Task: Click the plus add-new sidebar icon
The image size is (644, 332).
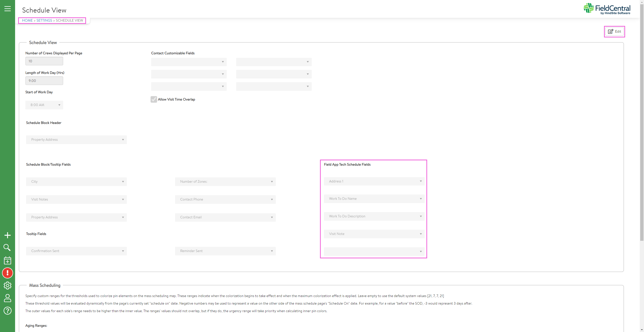Action: point(8,235)
